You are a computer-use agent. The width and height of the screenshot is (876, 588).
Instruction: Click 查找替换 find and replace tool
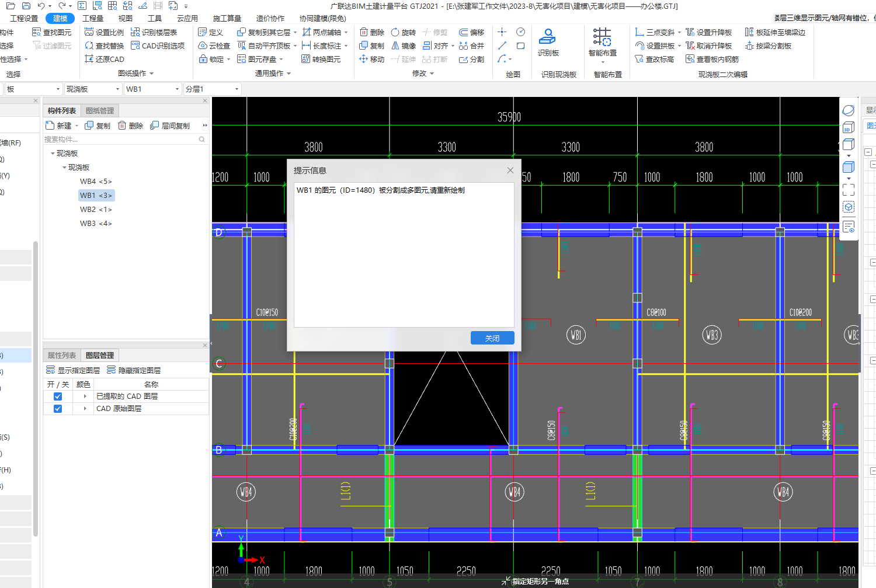click(105, 46)
